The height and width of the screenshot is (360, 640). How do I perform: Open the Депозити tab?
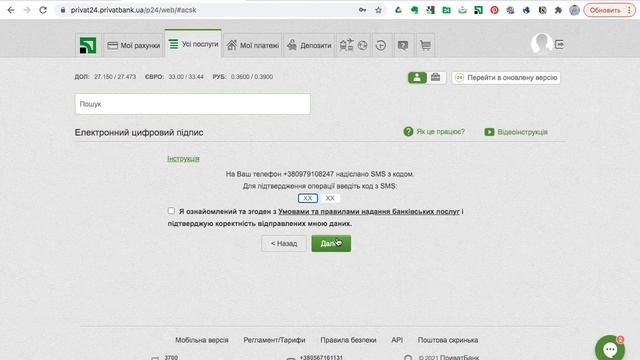309,45
